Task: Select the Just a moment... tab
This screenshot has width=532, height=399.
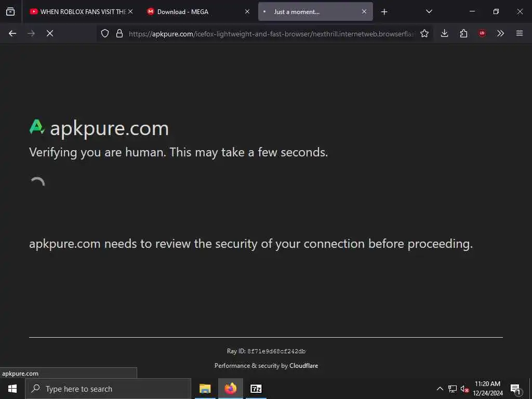Action: point(315,11)
